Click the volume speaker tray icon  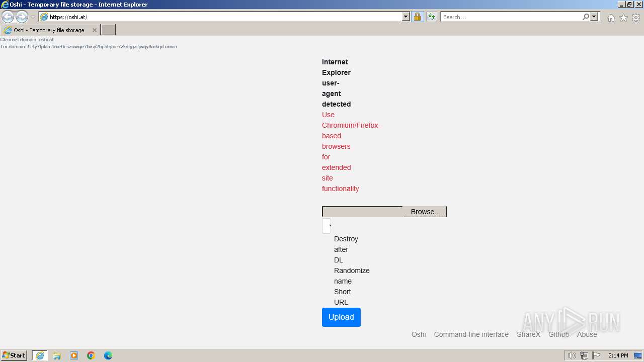coord(572,355)
